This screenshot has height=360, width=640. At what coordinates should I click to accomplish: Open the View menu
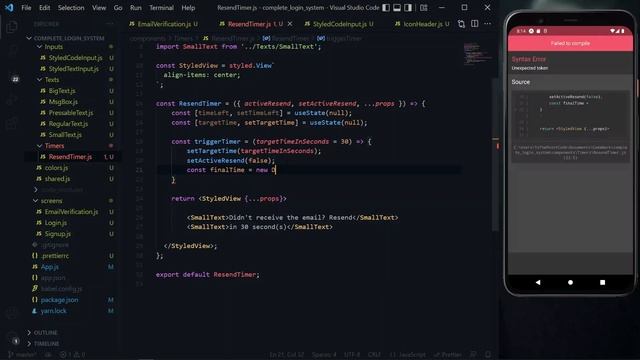[x=99, y=8]
